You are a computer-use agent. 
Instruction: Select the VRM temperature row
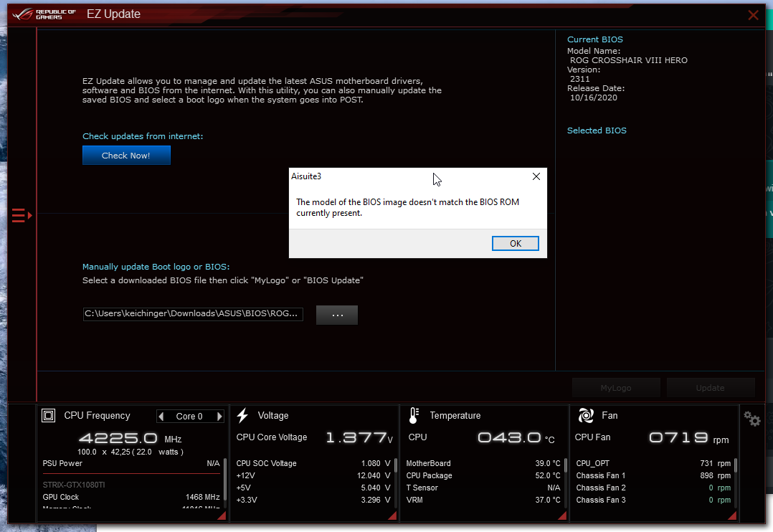coord(483,500)
